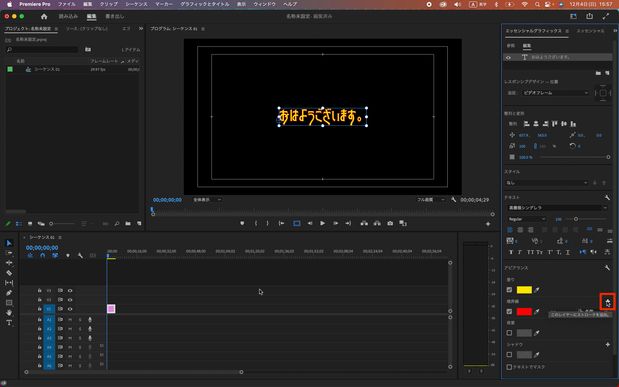
Task: Open Program Monitor button editor plus icon
Action: point(488,224)
